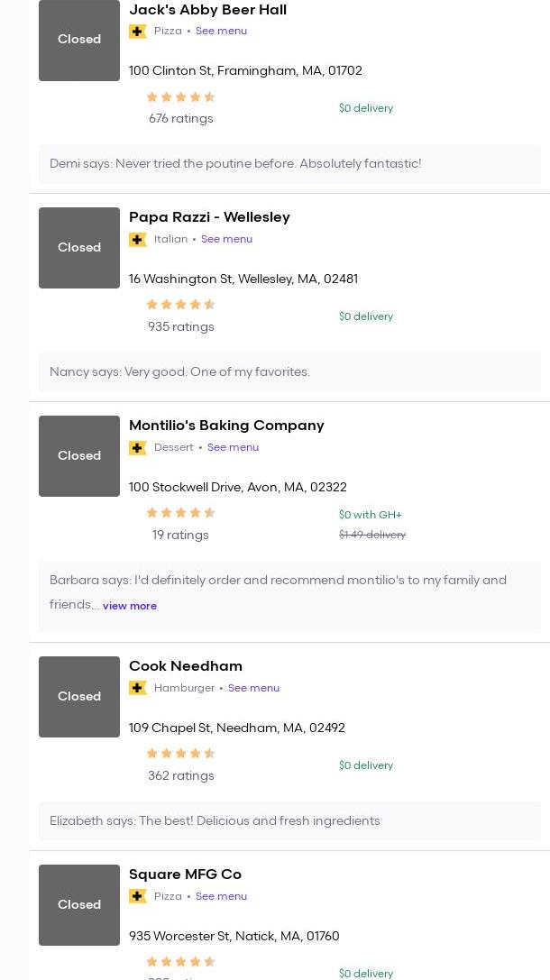Click the Closed thumbnail for Papa Razzi
Viewport: 550px width, 980px height.
[x=79, y=248]
